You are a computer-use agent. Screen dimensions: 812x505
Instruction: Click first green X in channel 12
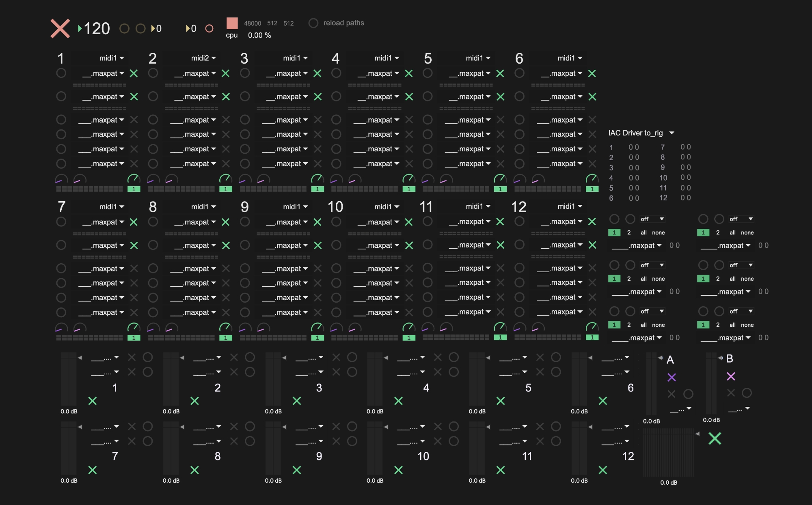pyautogui.click(x=592, y=222)
